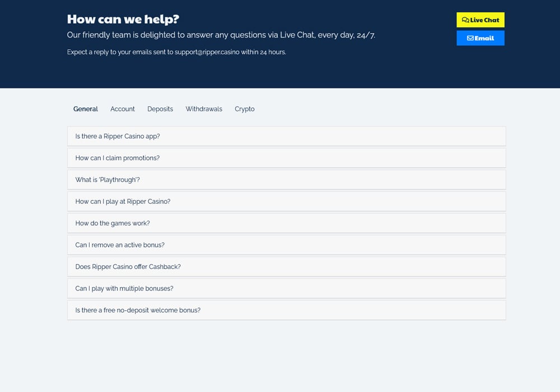Switch to the Account tab
Viewport: 560px width, 392px height.
pyautogui.click(x=123, y=109)
